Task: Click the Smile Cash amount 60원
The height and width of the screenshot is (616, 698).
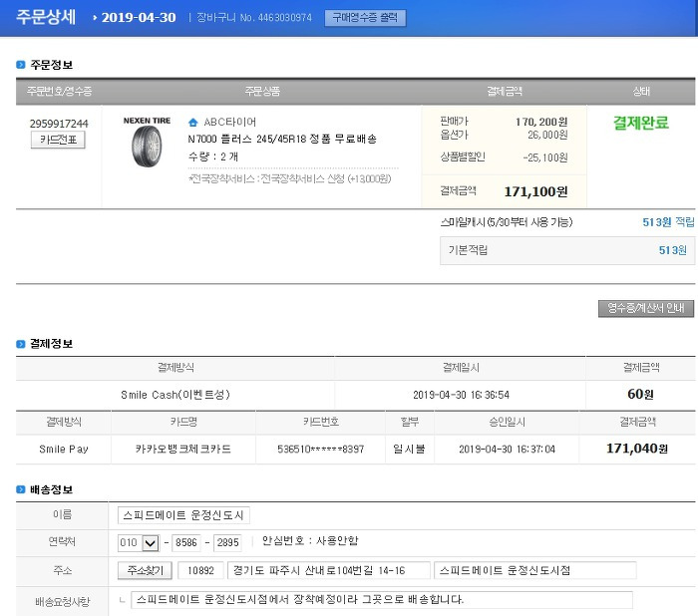Action: (640, 394)
